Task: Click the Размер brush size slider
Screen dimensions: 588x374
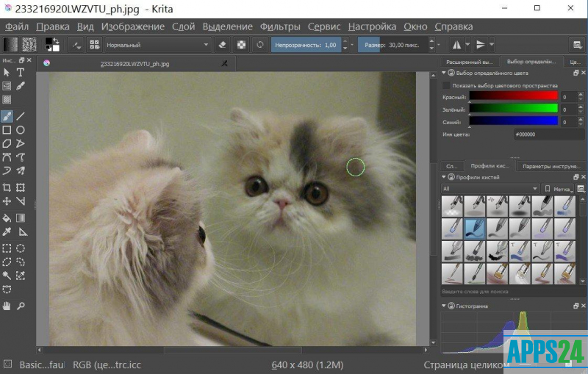Action: point(392,45)
